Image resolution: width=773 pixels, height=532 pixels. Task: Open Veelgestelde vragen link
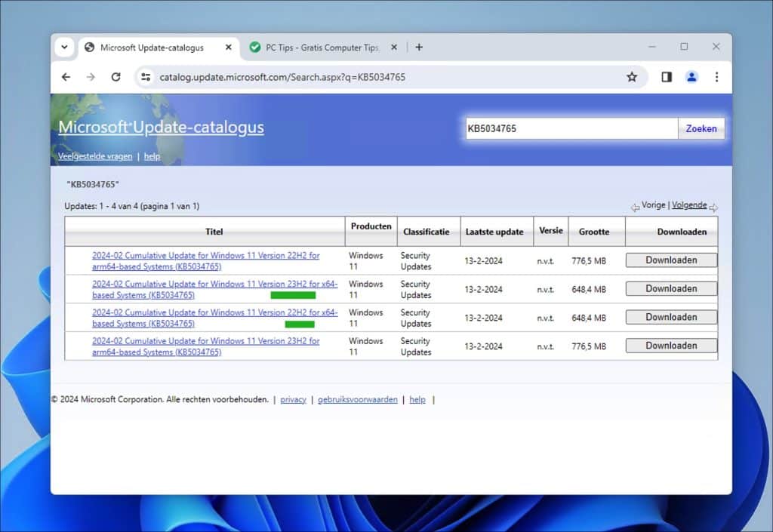pyautogui.click(x=95, y=156)
